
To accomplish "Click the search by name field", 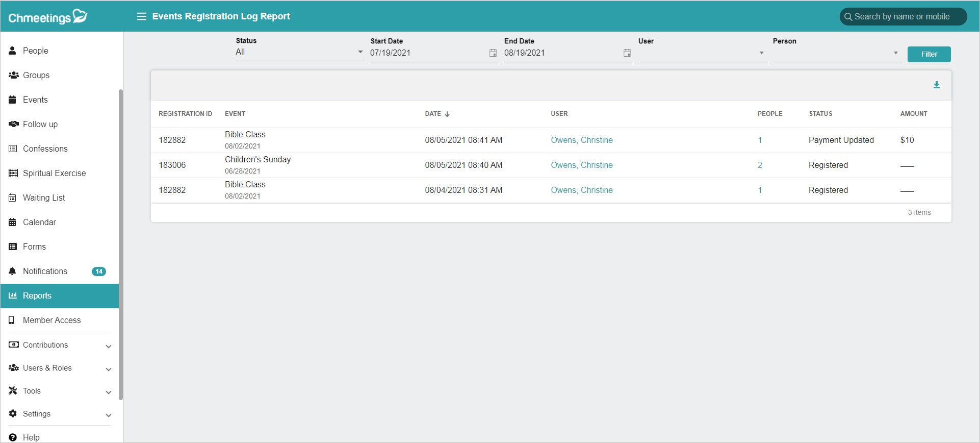I will pos(903,16).
